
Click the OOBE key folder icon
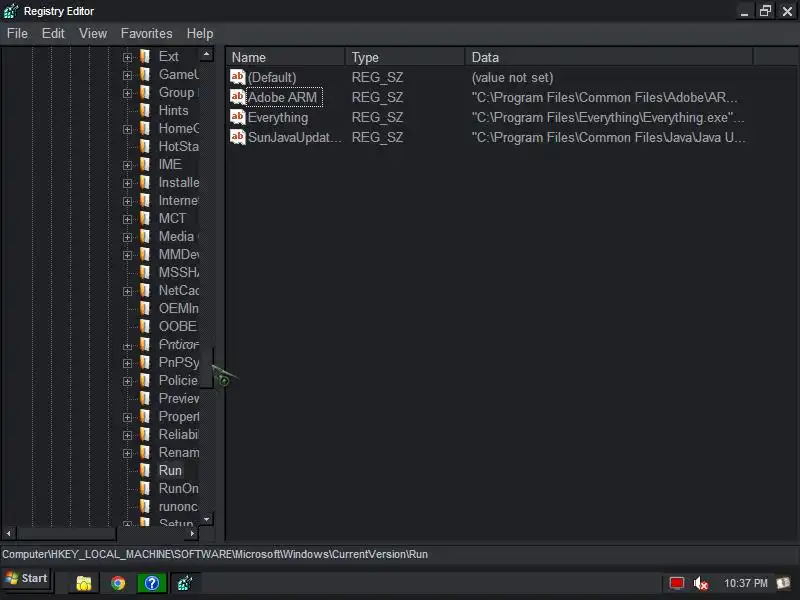[x=145, y=327]
